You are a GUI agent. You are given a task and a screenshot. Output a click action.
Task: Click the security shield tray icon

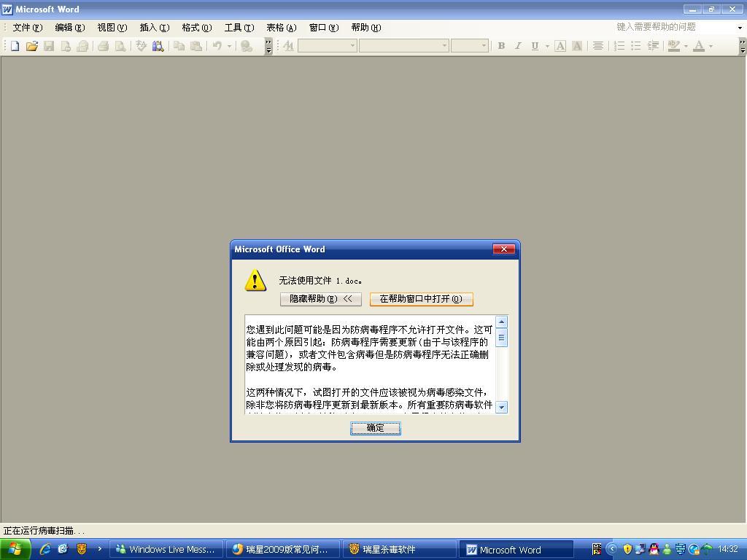(627, 549)
